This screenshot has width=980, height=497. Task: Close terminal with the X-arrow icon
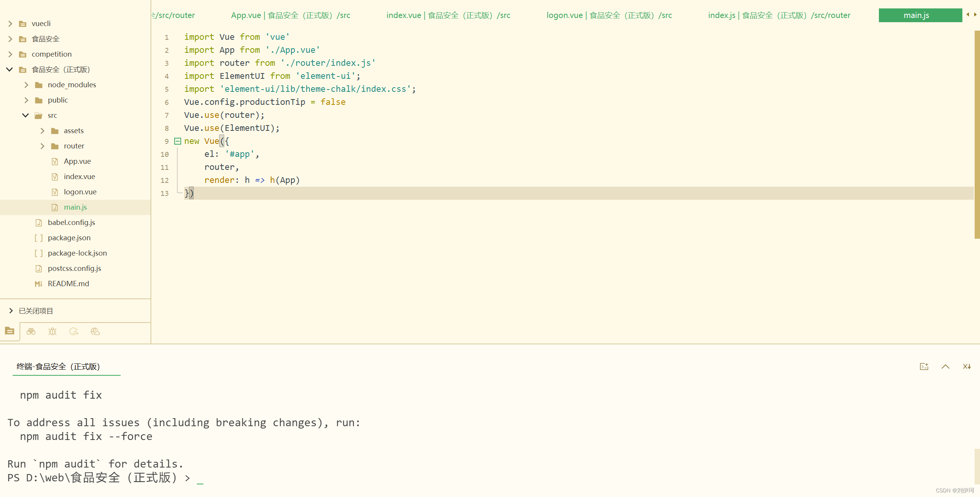[x=967, y=367]
